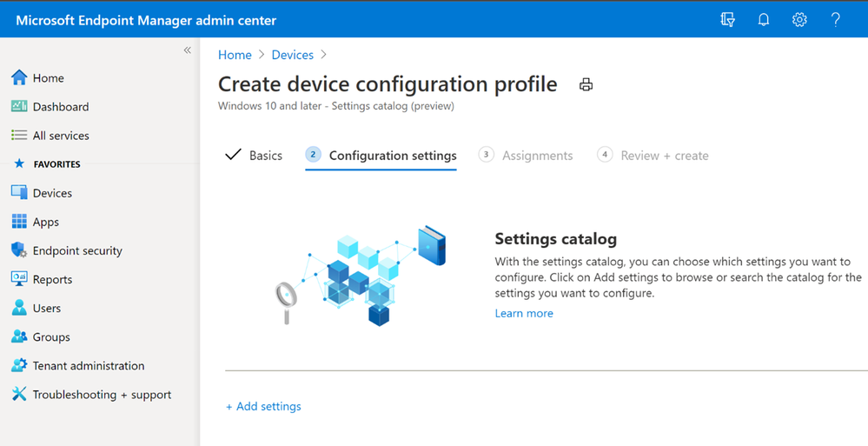The image size is (868, 446).
Task: Click the Learn more link
Action: pos(524,313)
